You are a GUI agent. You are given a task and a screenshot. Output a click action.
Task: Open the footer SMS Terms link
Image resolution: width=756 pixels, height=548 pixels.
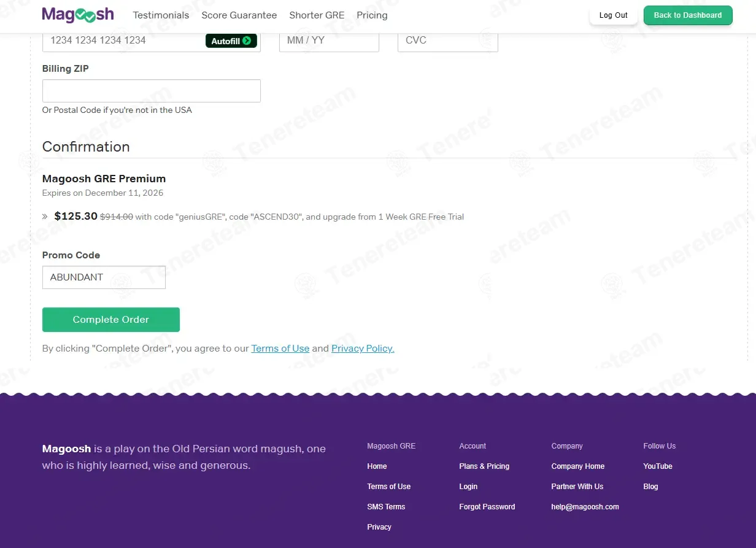[386, 507]
